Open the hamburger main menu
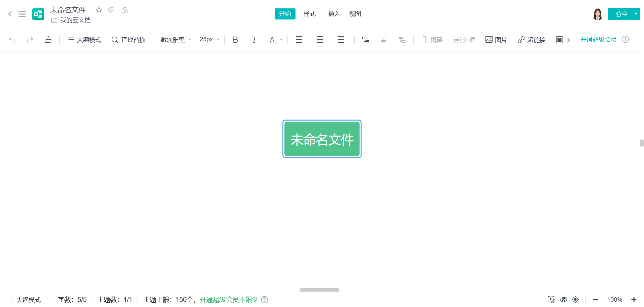 (22, 14)
